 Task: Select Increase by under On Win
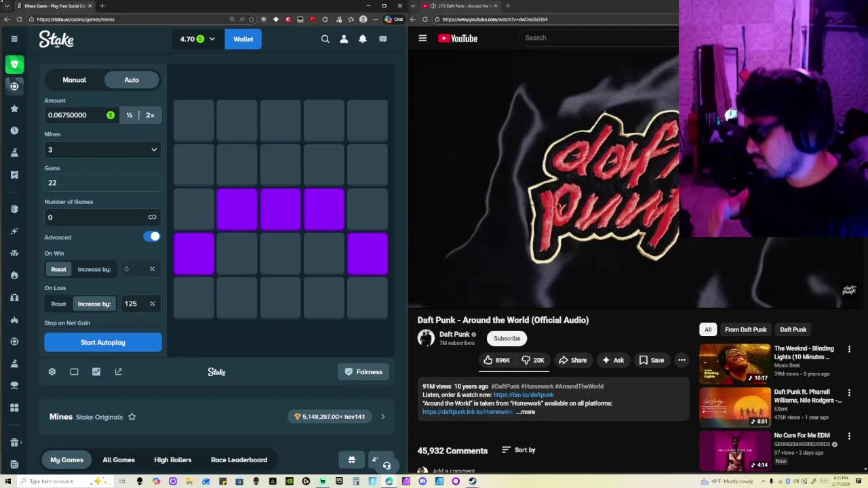[x=94, y=269]
